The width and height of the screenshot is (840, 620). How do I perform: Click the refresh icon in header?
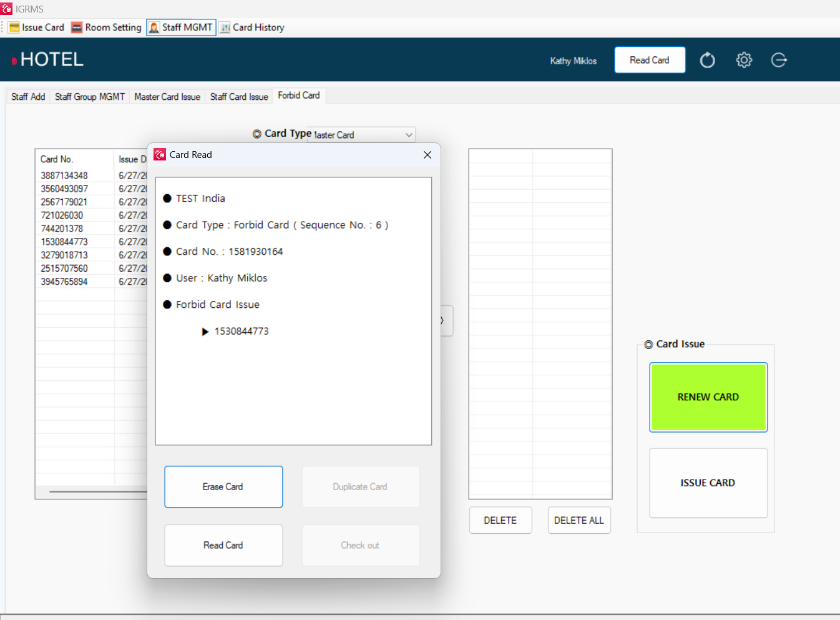click(x=707, y=60)
